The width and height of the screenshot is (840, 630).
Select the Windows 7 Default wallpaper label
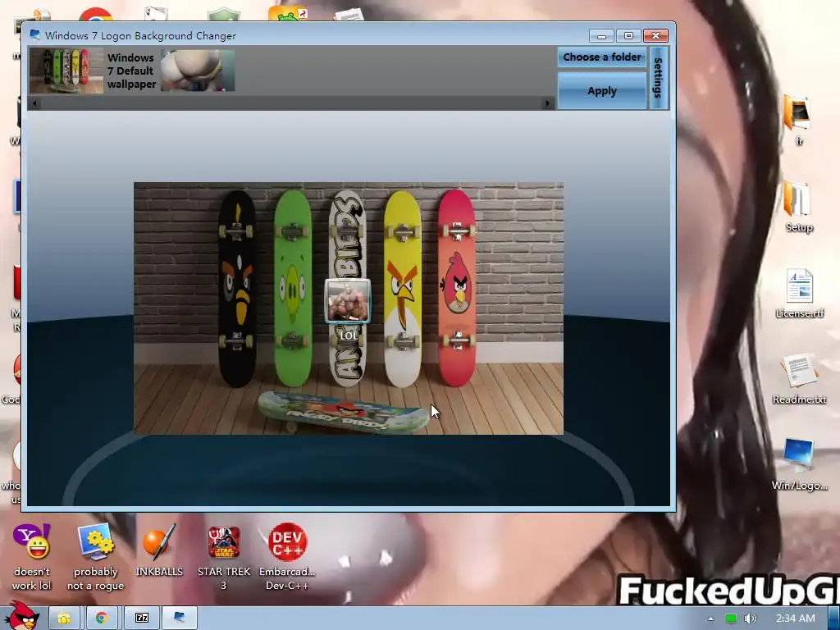131,71
